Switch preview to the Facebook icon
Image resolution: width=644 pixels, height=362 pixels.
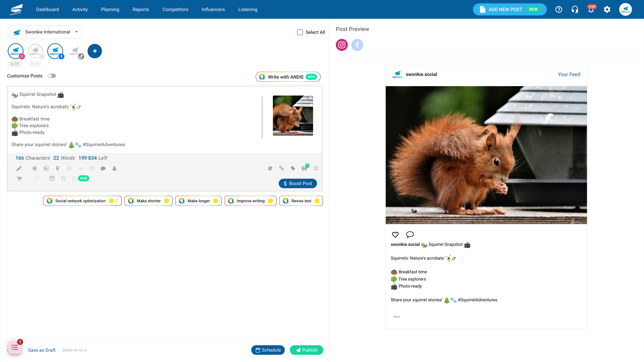[x=357, y=45]
